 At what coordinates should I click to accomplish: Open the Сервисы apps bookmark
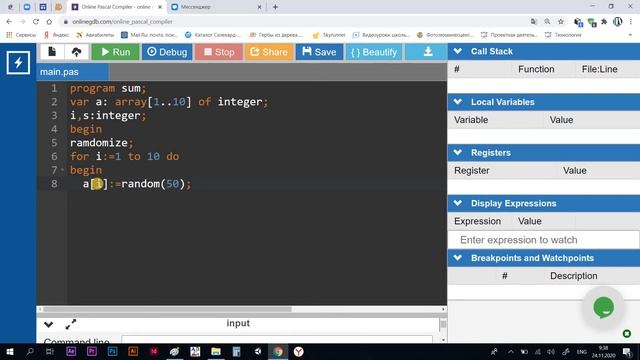21,35
